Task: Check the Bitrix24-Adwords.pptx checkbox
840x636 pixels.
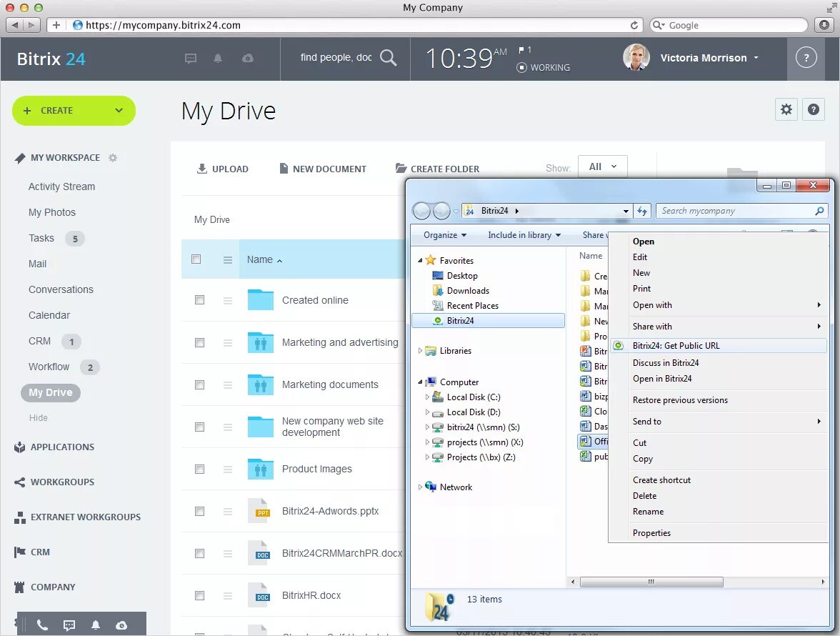Action: click(x=199, y=511)
